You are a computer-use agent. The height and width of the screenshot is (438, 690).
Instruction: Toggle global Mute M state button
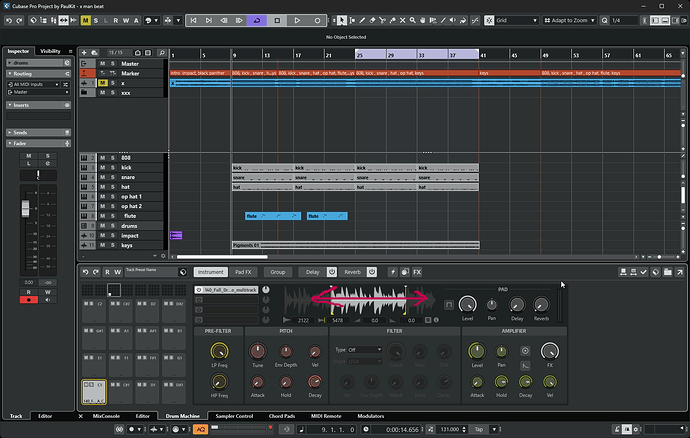[x=85, y=20]
